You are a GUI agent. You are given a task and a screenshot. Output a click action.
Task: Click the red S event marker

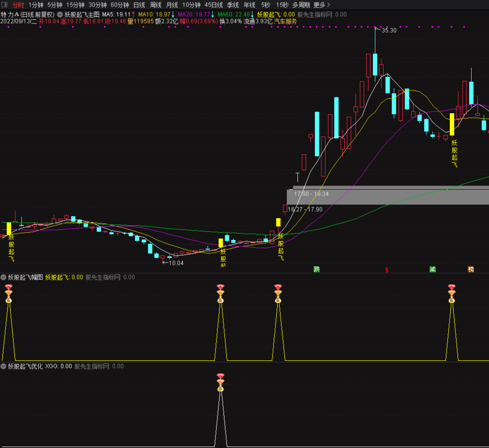(x=387, y=270)
